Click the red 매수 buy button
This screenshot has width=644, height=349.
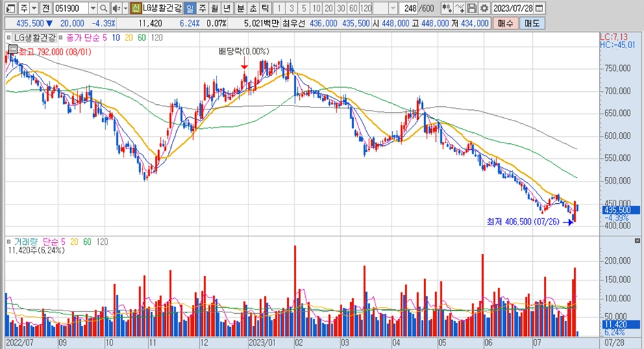505,23
